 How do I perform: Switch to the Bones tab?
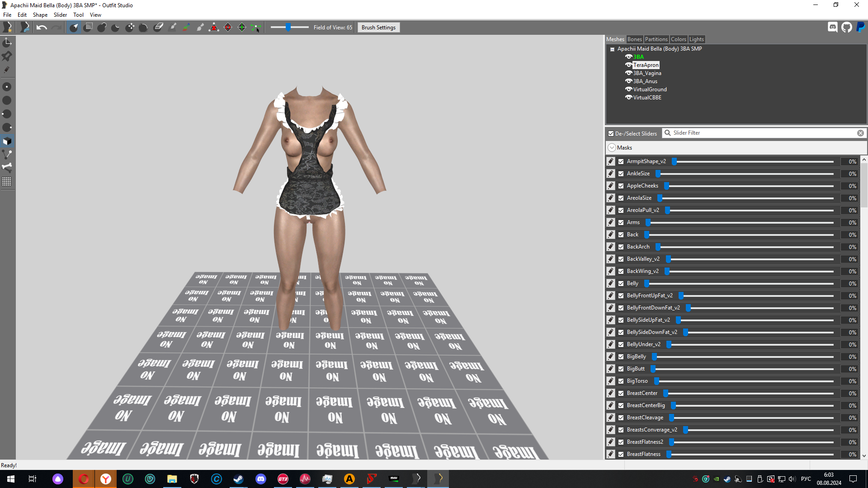634,39
